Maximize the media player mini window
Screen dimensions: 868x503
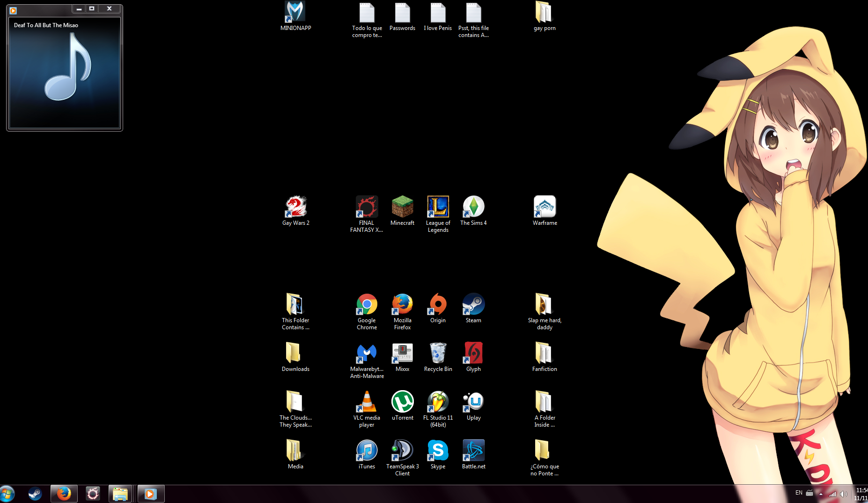pos(92,8)
